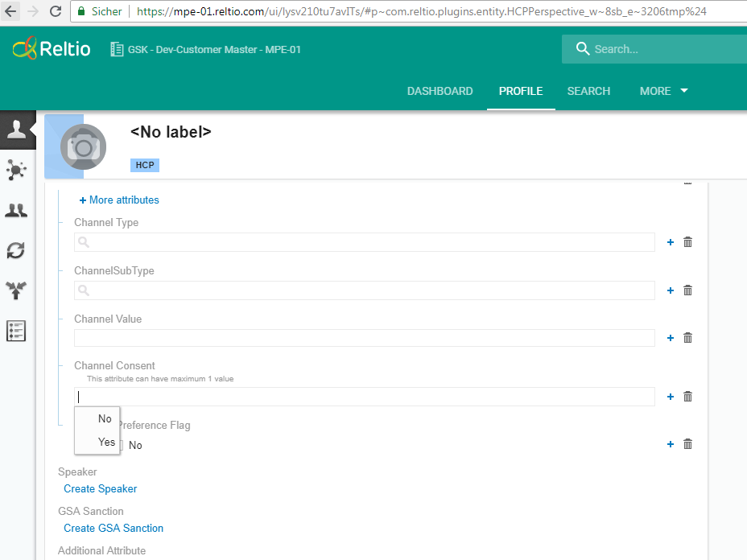Delete the ChannelSubType value
Image resolution: width=747 pixels, height=560 pixels.
[x=688, y=290]
